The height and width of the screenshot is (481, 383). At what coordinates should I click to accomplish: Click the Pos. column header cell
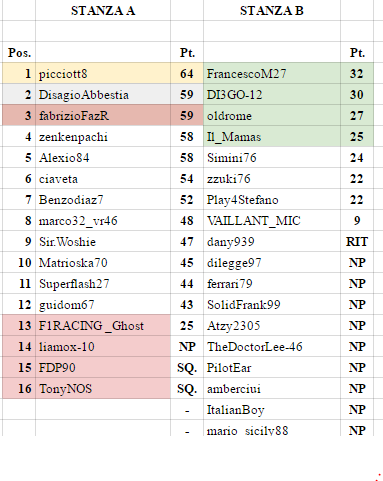pyautogui.click(x=19, y=52)
